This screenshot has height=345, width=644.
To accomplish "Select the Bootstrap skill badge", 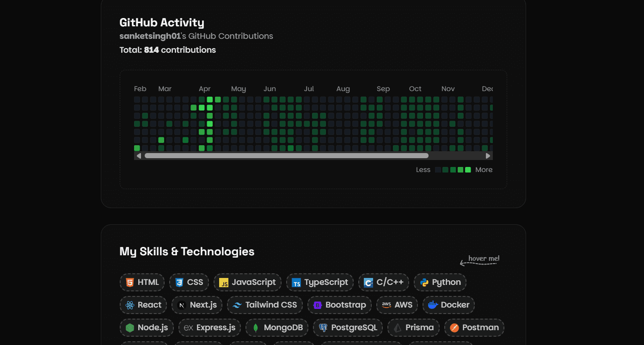I will point(339,305).
